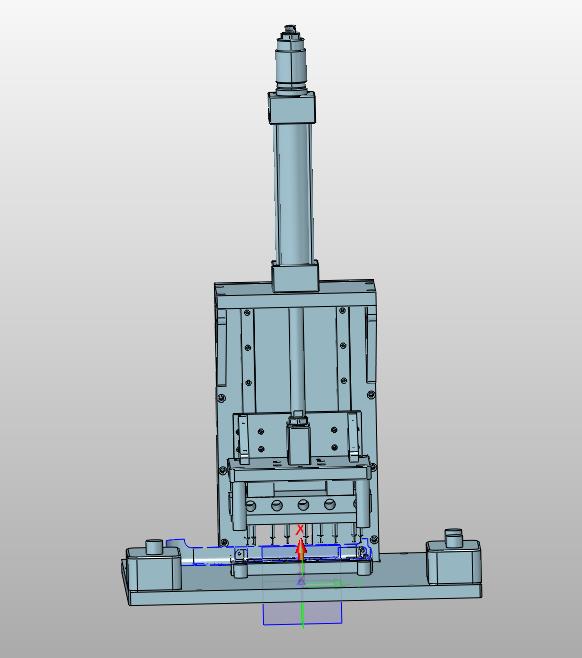Viewport: 582px width, 658px height.
Task: Pick the connector fitting at the top of the cylinder
Action: 290,59
